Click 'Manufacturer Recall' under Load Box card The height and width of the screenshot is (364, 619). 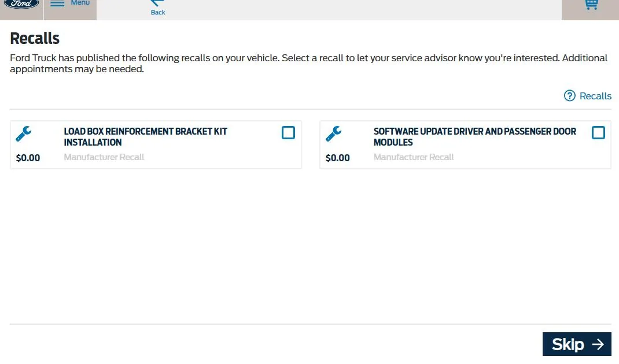click(104, 157)
